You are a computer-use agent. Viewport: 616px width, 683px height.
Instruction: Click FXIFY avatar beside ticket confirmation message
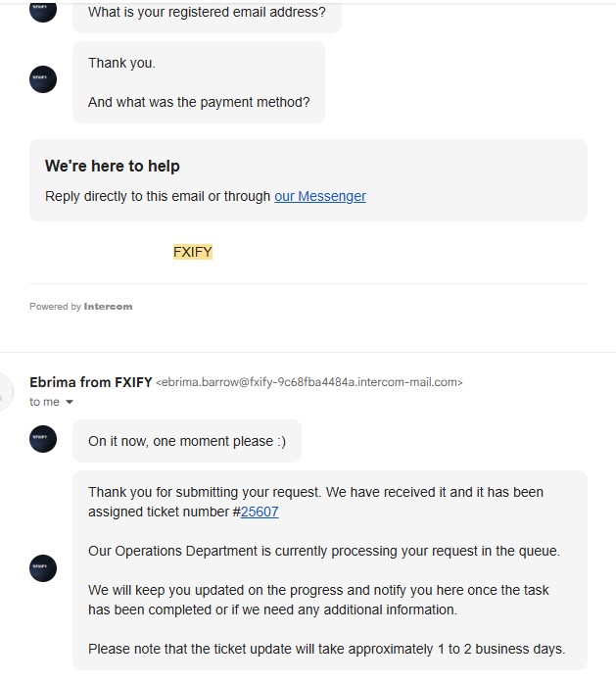pyautogui.click(x=43, y=567)
